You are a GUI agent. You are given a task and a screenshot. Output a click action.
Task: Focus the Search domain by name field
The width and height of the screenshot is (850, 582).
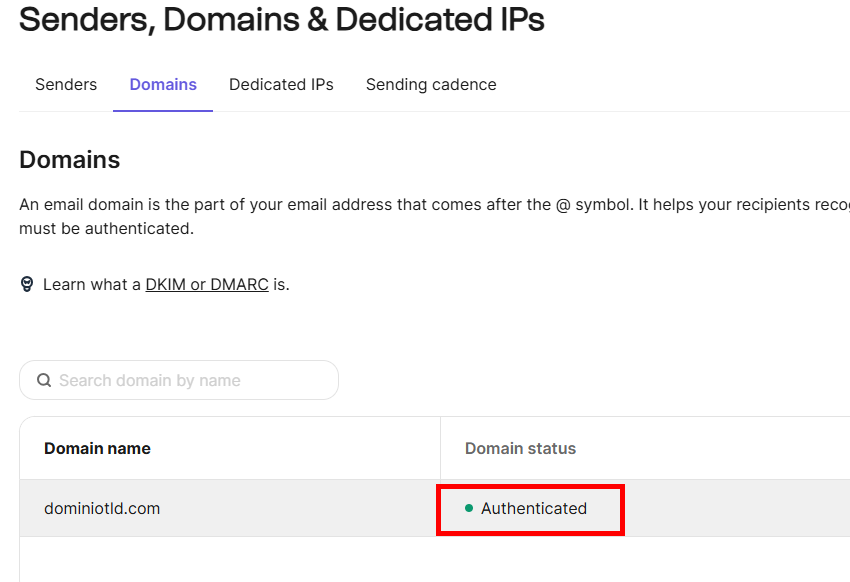190,380
